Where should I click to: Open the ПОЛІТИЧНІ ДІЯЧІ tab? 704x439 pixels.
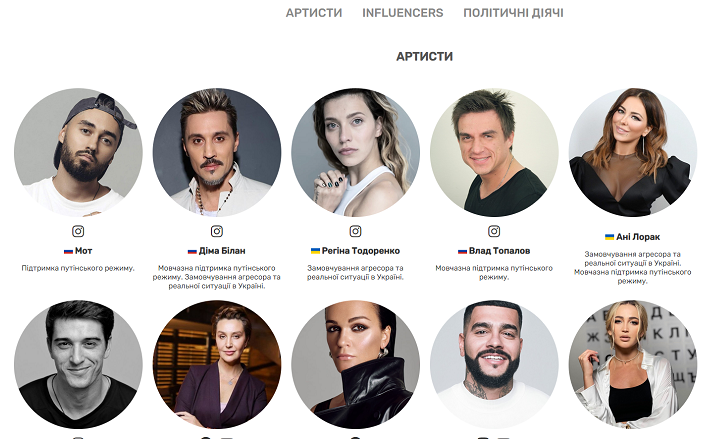coord(513,13)
